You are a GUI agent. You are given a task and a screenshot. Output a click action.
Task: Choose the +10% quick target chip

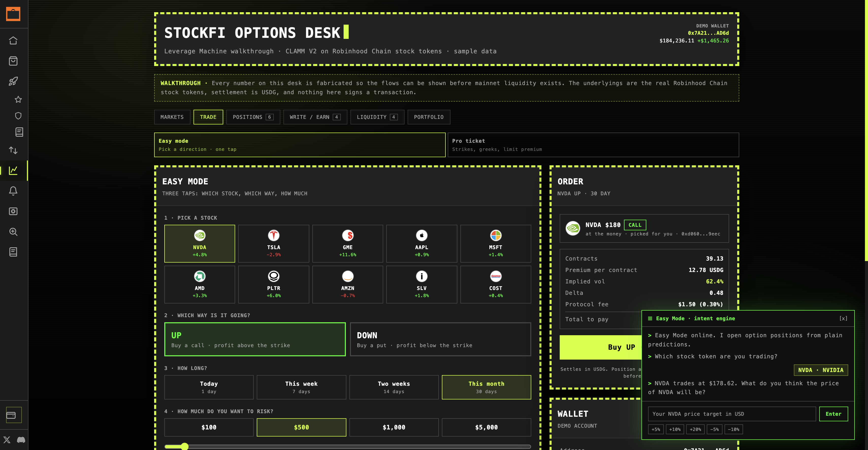[674, 429]
